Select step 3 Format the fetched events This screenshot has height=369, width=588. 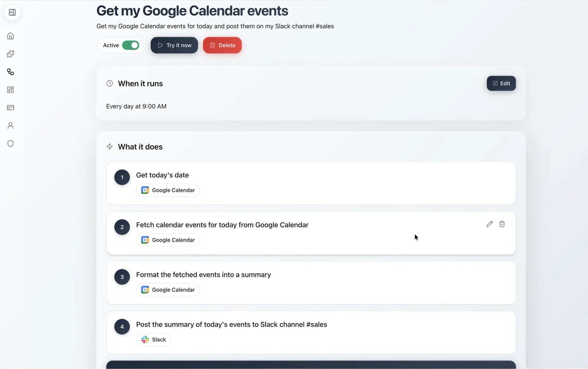tap(204, 275)
